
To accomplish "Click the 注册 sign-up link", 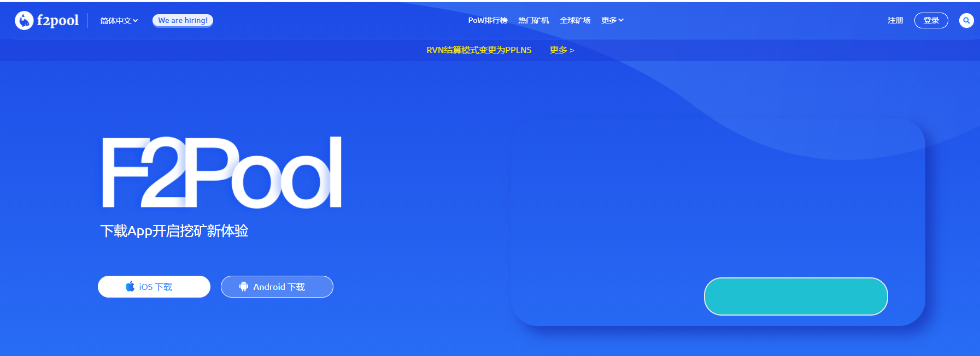I will pos(895,20).
